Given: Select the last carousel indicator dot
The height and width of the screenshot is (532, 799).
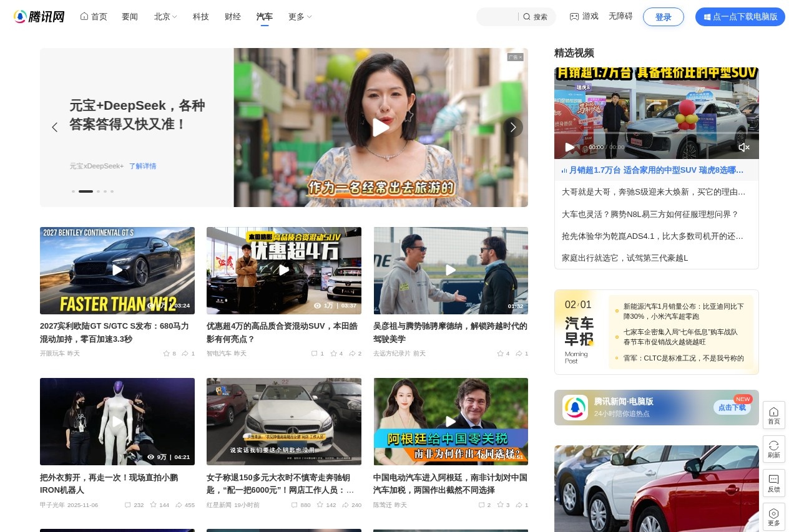Looking at the screenshot, I should pos(112,191).
